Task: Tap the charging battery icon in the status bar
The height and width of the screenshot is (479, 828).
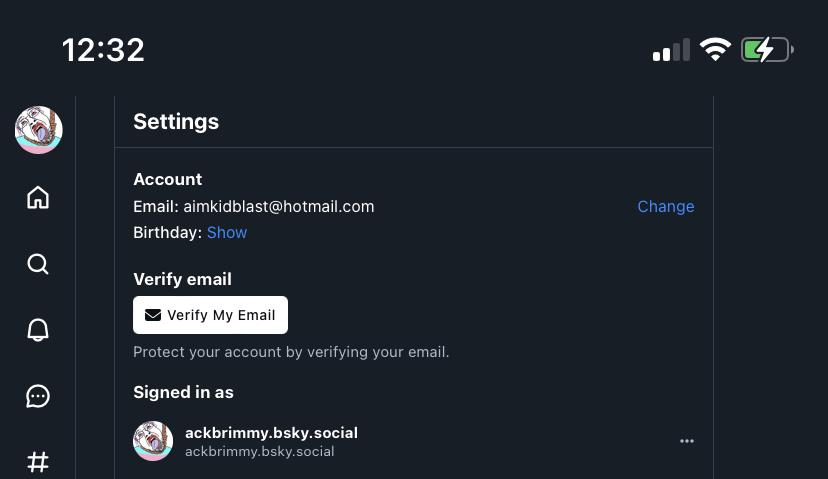Action: [x=767, y=49]
